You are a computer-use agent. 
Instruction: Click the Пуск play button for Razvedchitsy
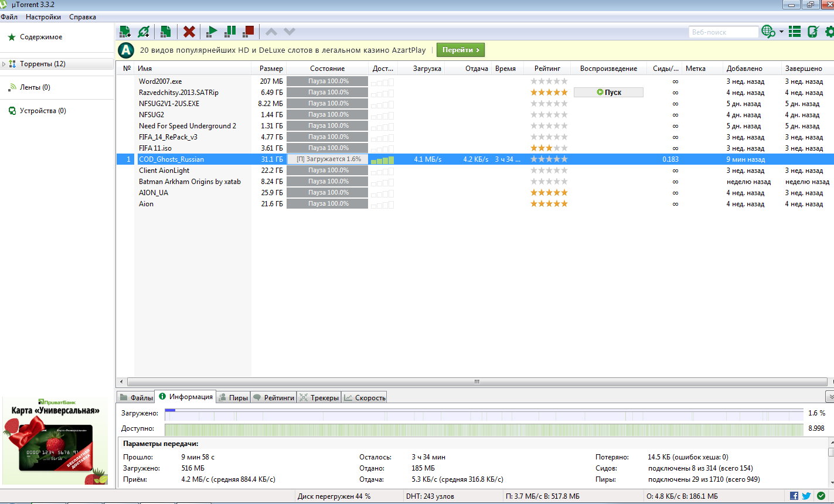click(608, 93)
